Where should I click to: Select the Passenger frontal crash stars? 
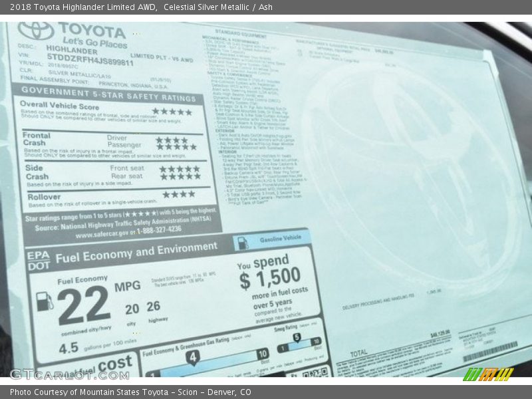point(176,147)
